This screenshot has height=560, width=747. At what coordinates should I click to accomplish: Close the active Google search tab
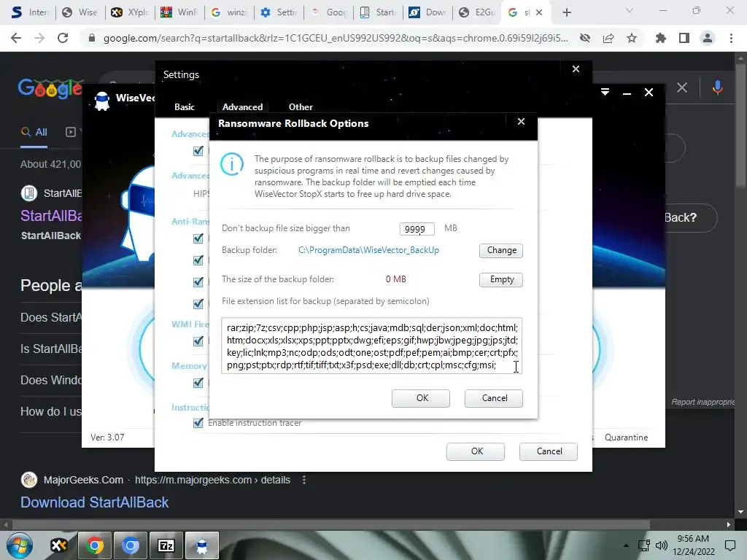(x=539, y=12)
